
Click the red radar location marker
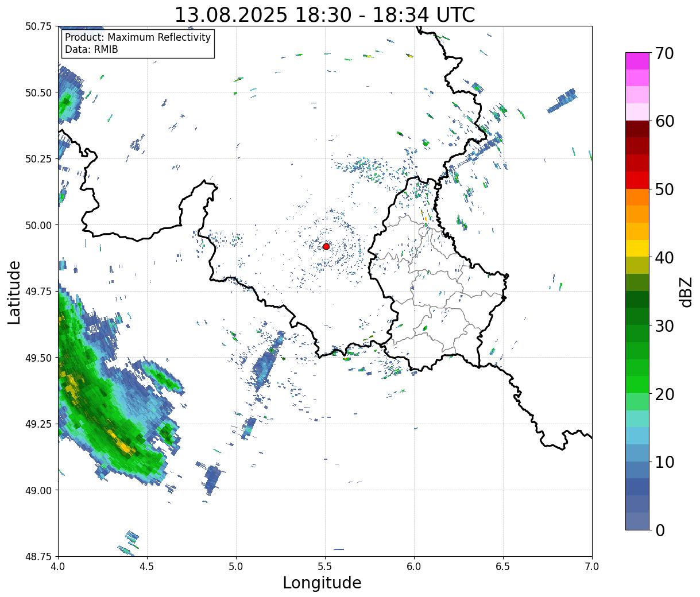(326, 246)
